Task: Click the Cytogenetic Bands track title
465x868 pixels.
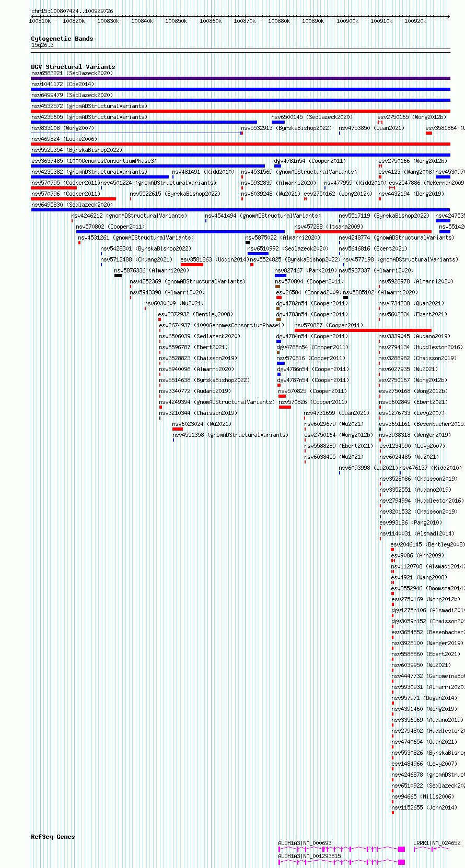Action: pyautogui.click(x=62, y=39)
